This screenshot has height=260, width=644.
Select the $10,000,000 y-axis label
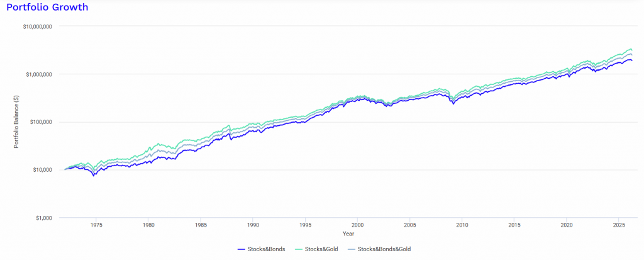pyautogui.click(x=37, y=26)
